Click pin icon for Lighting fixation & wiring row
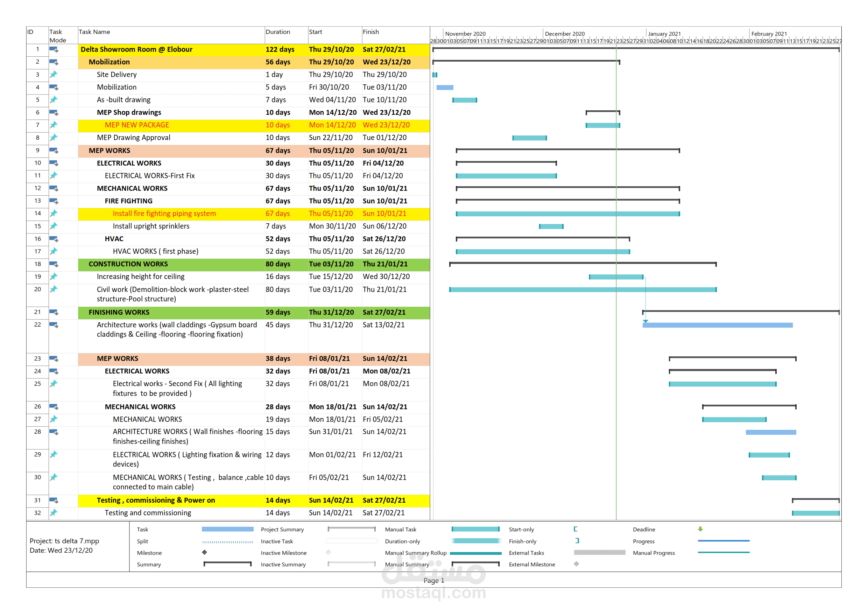Image resolution: width=868 pixels, height=614 pixels. point(54,454)
